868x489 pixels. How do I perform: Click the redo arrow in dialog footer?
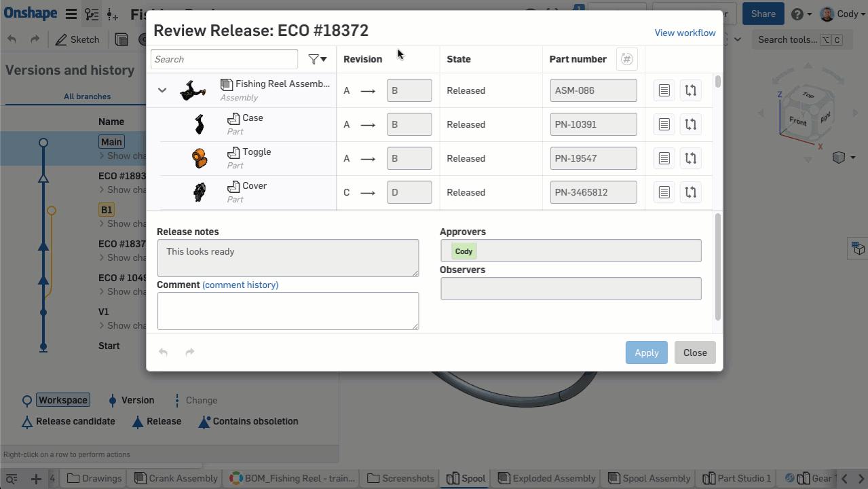[190, 352]
